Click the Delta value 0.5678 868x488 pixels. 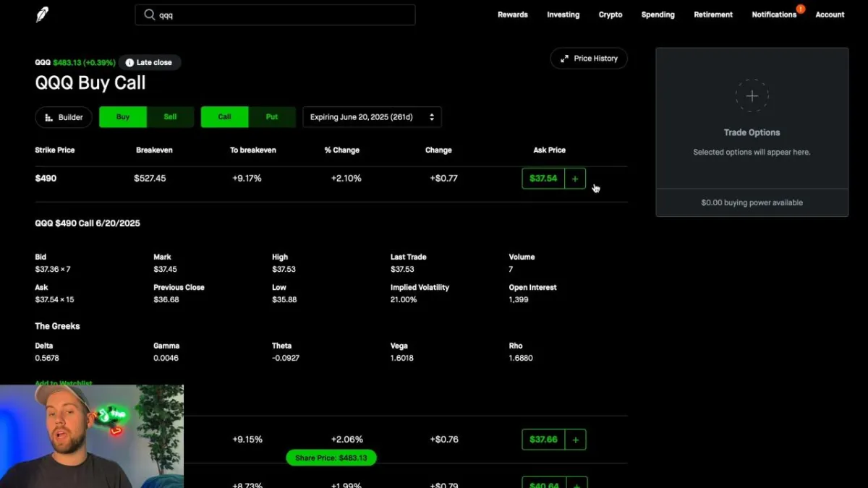pyautogui.click(x=47, y=358)
